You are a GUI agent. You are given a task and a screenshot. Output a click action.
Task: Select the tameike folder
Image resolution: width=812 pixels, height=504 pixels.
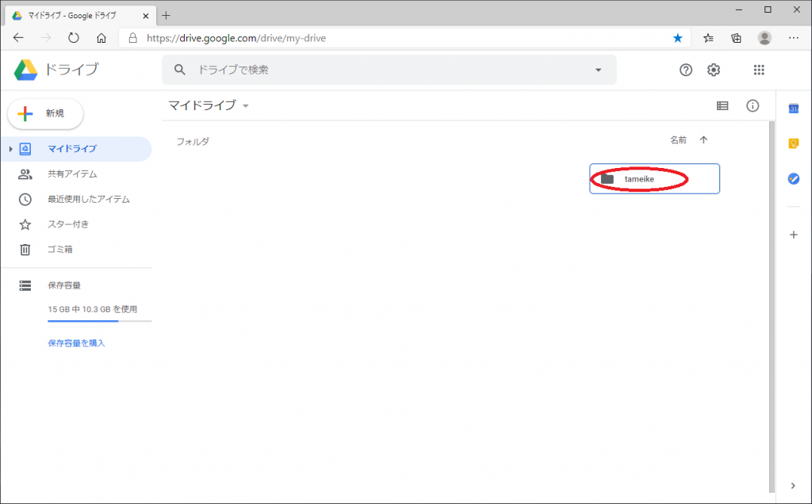(x=654, y=179)
